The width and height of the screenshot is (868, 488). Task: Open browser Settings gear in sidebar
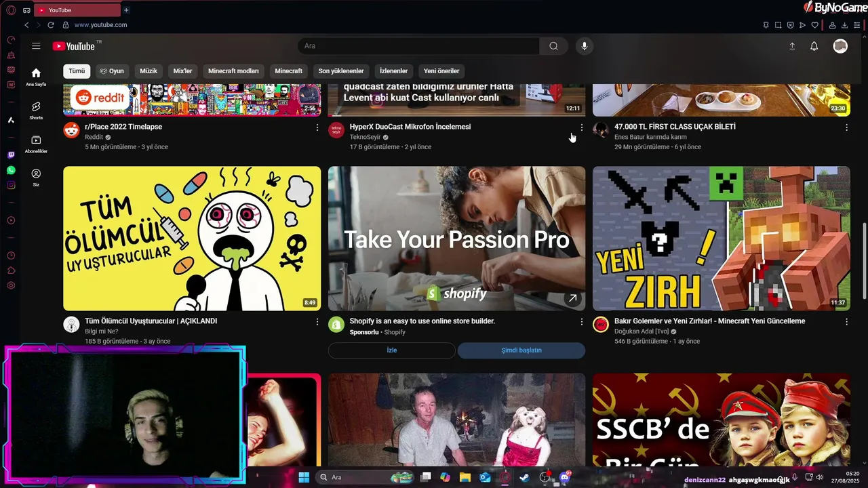[11, 285]
